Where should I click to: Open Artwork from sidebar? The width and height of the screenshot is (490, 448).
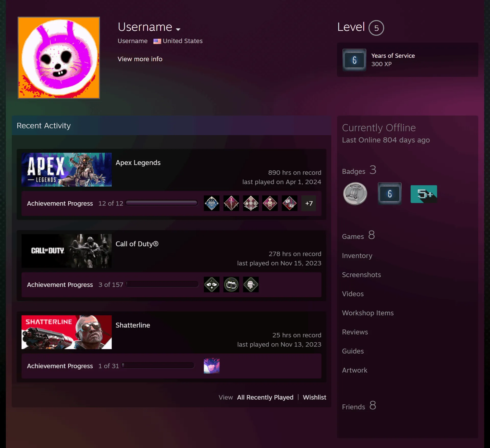click(354, 370)
